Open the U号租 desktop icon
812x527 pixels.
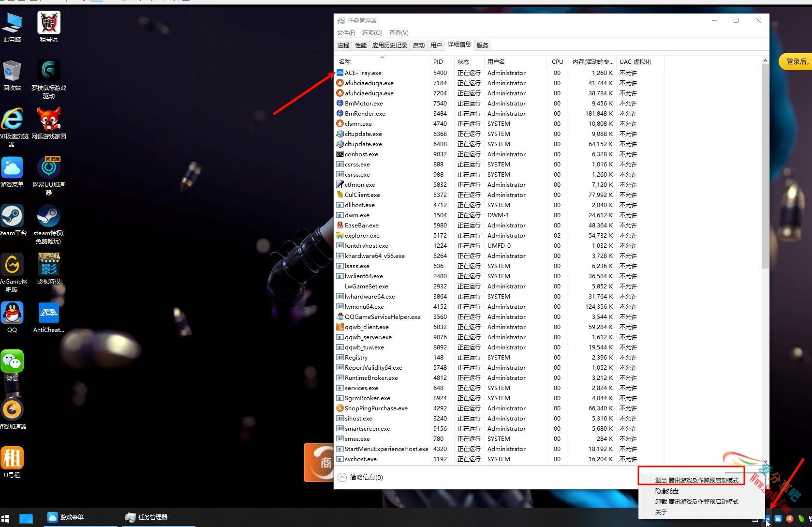pyautogui.click(x=12, y=458)
